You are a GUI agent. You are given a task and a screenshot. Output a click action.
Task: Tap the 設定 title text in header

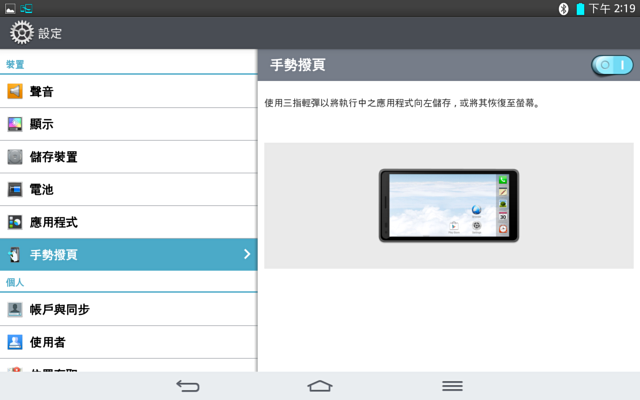pos(50,33)
